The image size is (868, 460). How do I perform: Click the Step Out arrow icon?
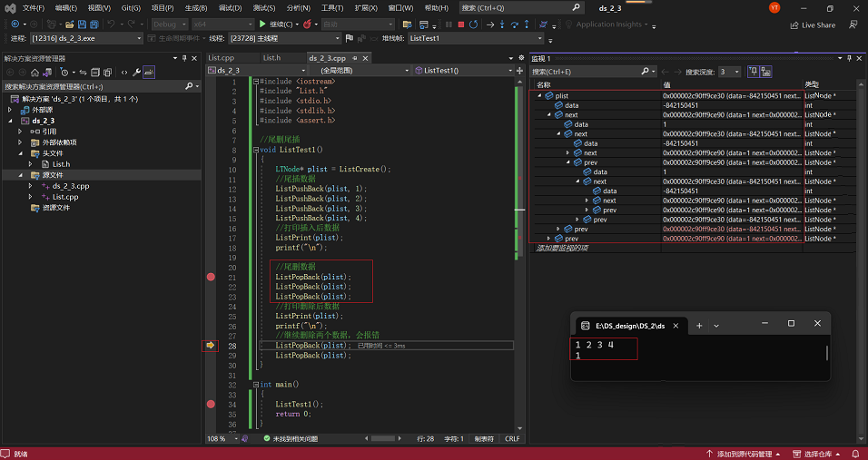coord(527,24)
